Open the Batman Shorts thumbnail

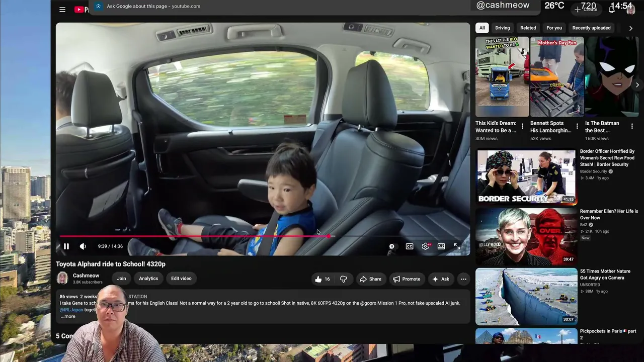coord(612,76)
